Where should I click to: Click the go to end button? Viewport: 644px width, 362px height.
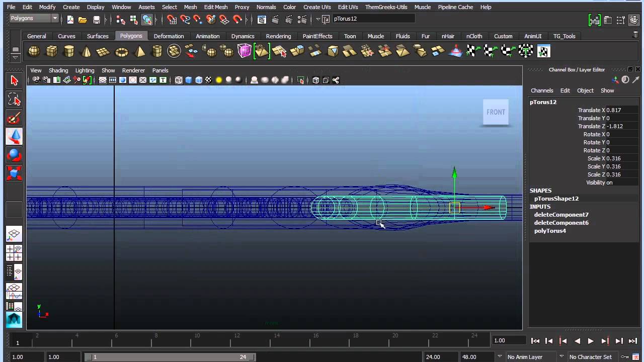pyautogui.click(x=633, y=341)
